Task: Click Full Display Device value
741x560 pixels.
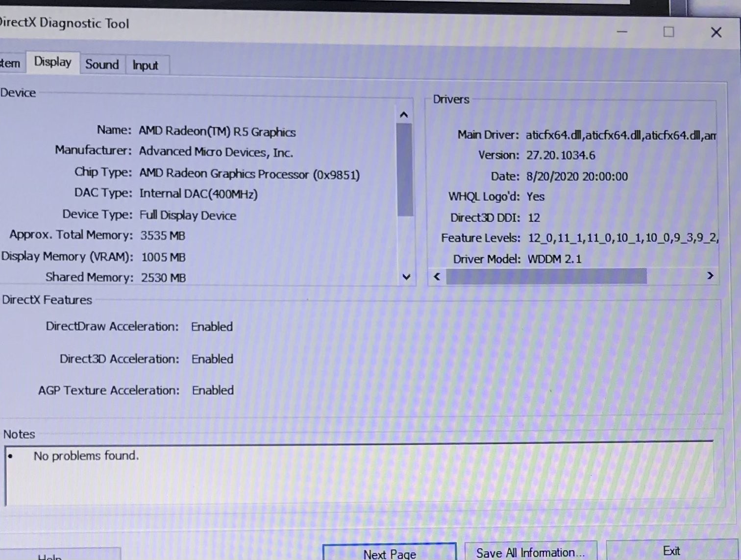Action: pos(188,215)
